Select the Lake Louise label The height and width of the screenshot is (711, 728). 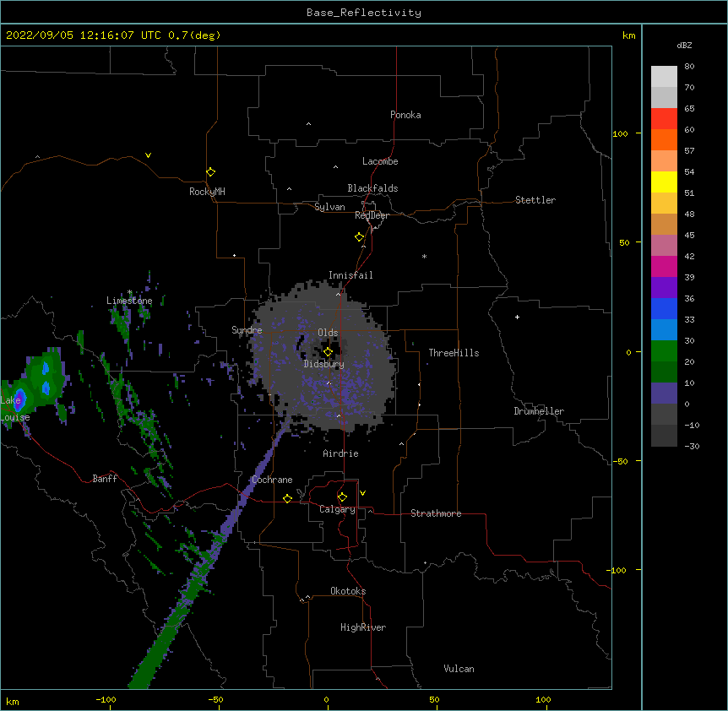click(x=15, y=409)
